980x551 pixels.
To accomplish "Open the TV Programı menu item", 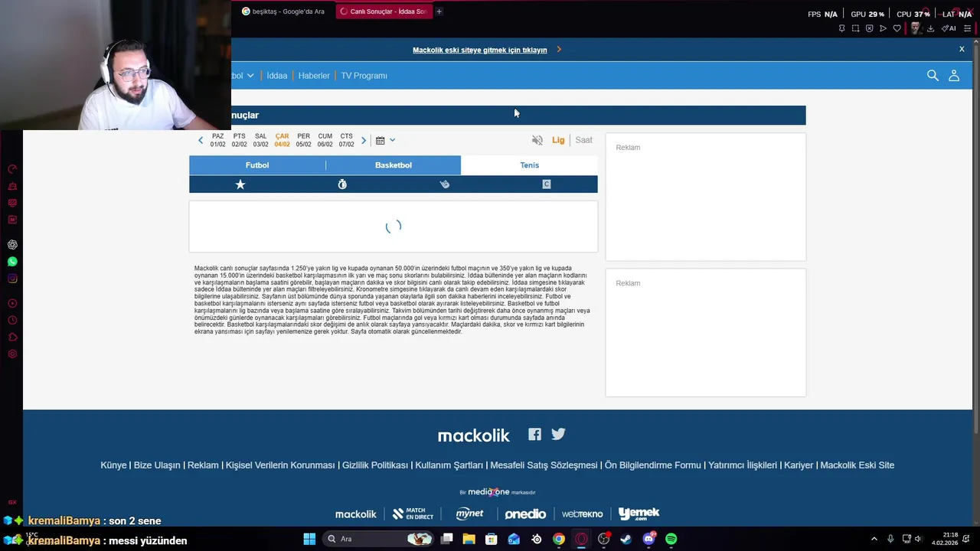I will (364, 76).
